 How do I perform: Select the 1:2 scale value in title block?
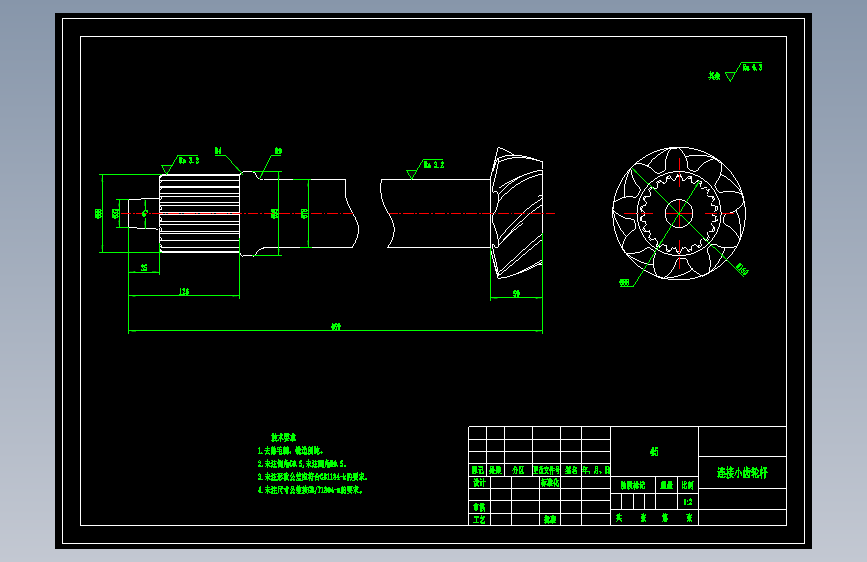tap(687, 502)
